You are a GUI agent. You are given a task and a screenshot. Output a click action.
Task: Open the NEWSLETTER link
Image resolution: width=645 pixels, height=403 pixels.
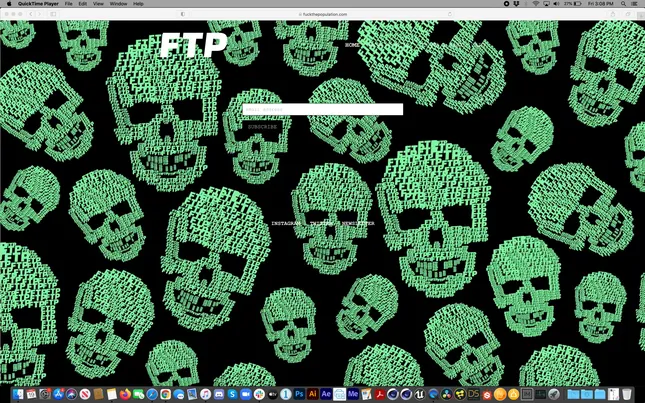pos(358,223)
